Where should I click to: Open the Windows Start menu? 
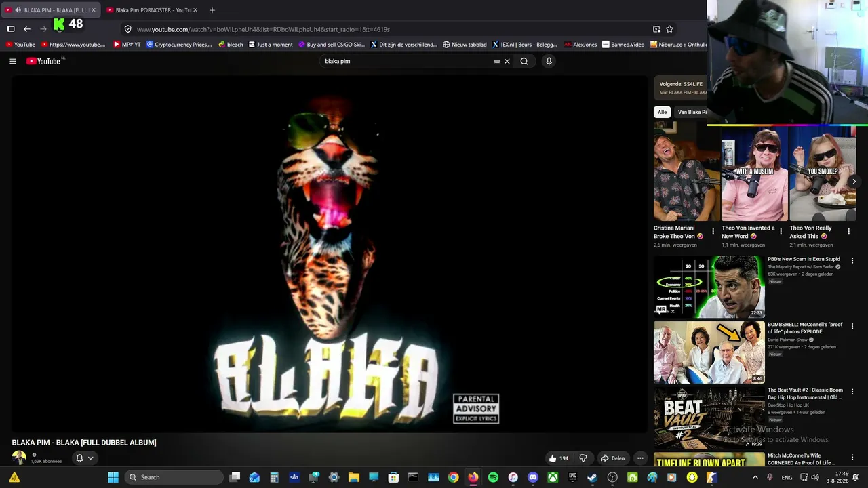[113, 477]
